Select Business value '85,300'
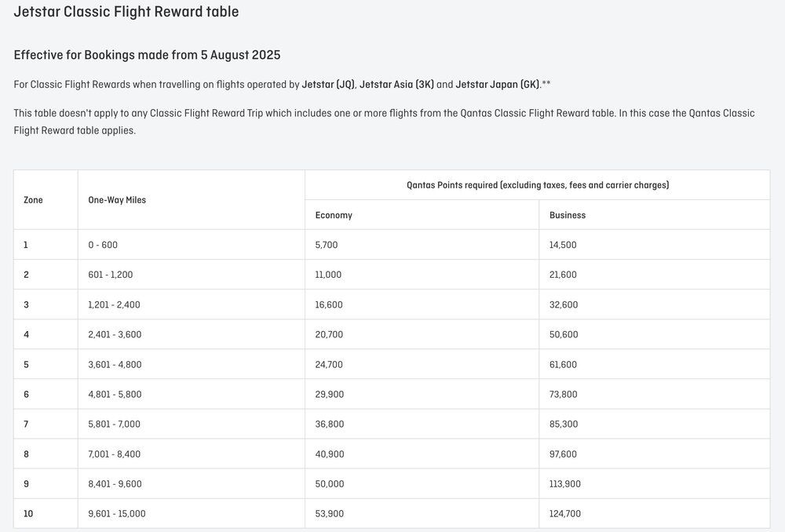 pyautogui.click(x=564, y=424)
